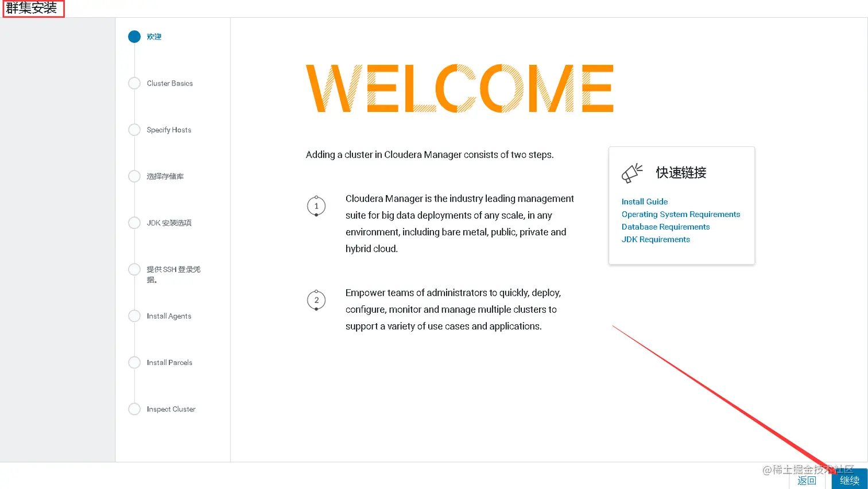Click the 继续 (Continue) button

coord(849,480)
